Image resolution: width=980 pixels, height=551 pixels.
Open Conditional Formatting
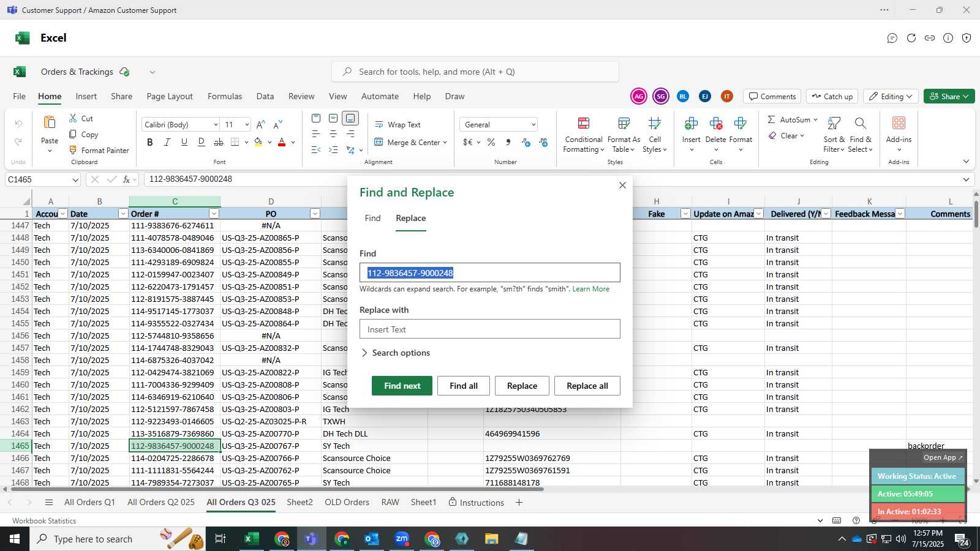click(584, 135)
